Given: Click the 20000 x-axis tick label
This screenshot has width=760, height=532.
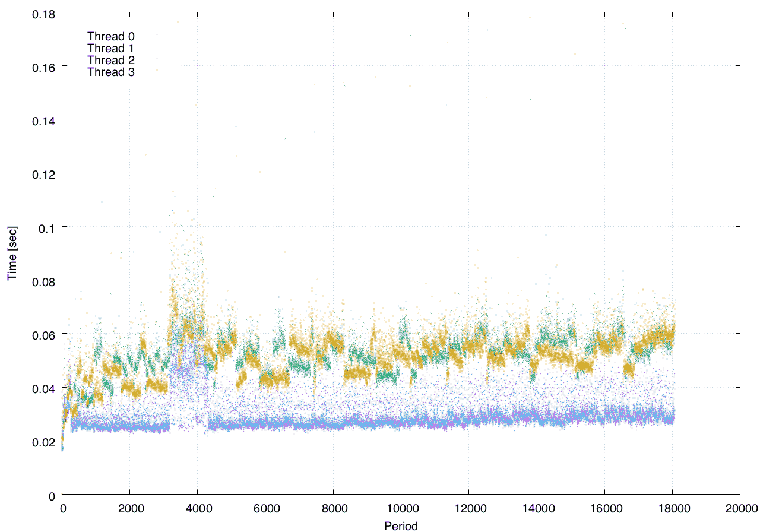Looking at the screenshot, I should point(740,509).
